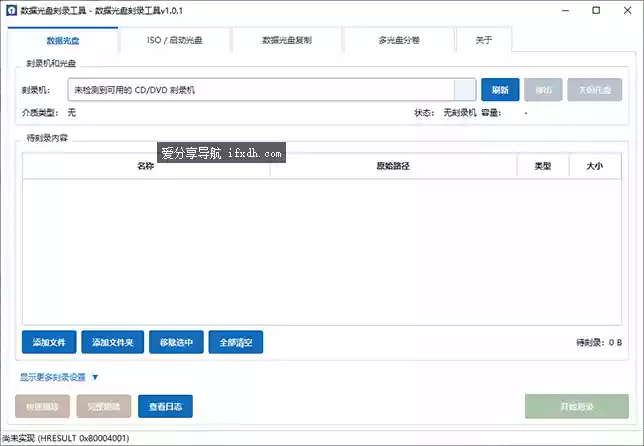Click the app icon in the title bar
Image resolution: width=644 pixels, height=446 pixels.
tap(12, 10)
